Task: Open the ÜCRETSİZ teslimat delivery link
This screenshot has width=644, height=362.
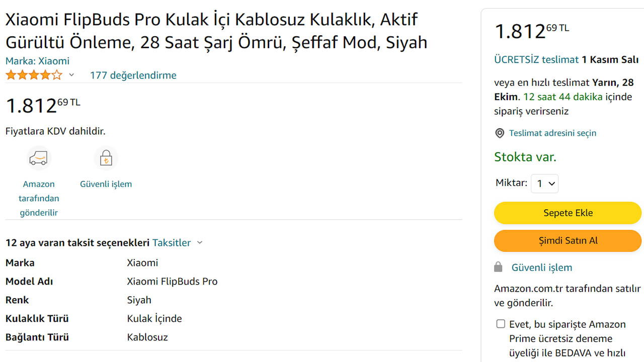Action: click(x=536, y=59)
